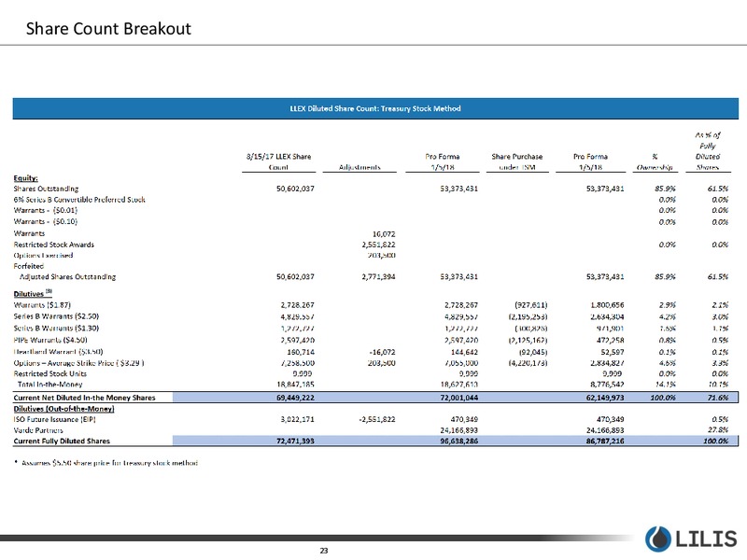The height and width of the screenshot is (560, 747).
Task: Select the (4,220,173) Options share purchase value
Action: click(x=528, y=363)
